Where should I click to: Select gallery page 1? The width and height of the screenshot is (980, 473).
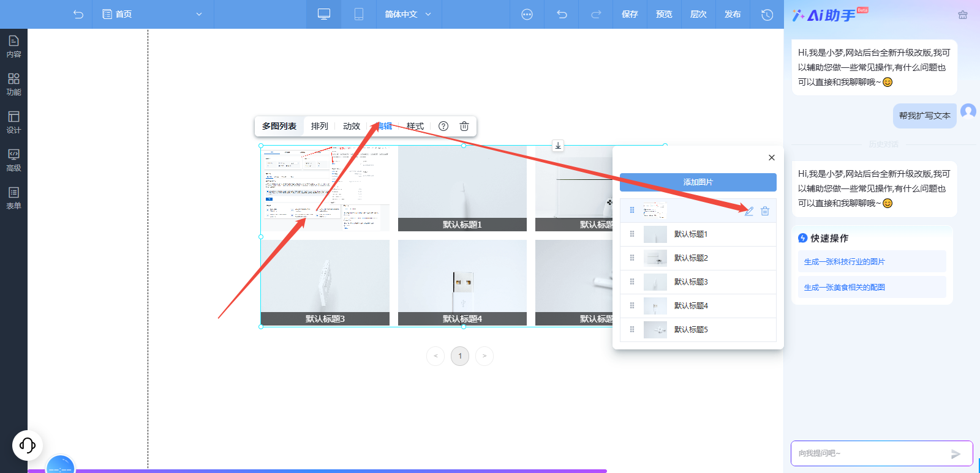click(x=460, y=356)
